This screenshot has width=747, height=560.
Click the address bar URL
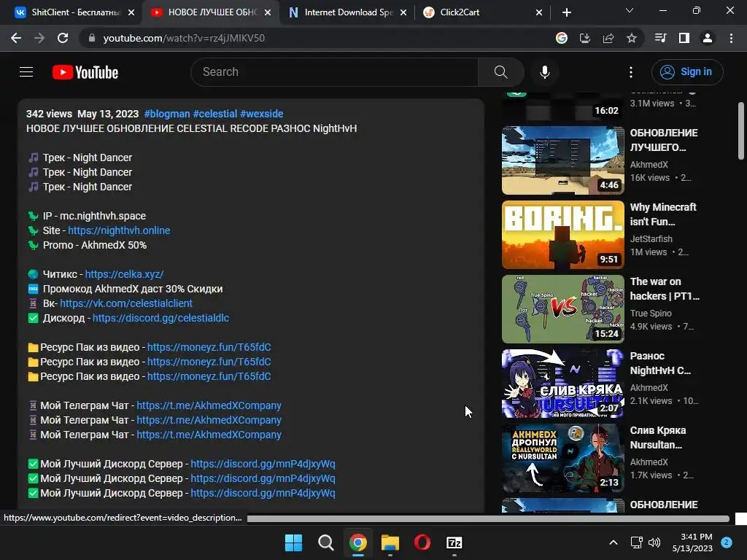pyautogui.click(x=184, y=38)
